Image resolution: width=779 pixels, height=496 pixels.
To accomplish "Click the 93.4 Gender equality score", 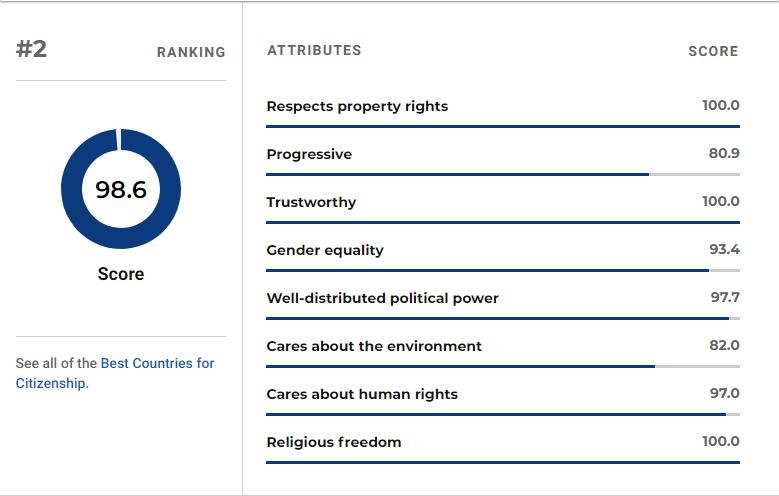I will coord(724,249).
